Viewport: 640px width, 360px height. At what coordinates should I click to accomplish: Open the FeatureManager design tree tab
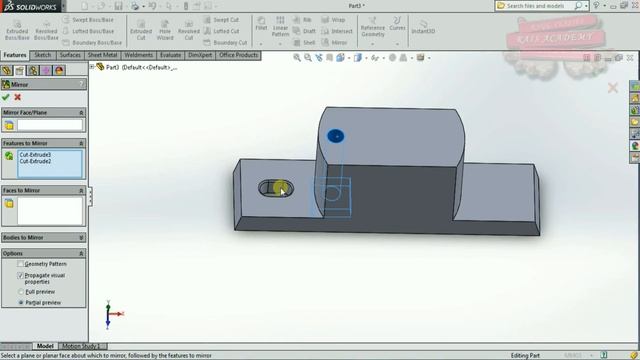tap(7, 71)
